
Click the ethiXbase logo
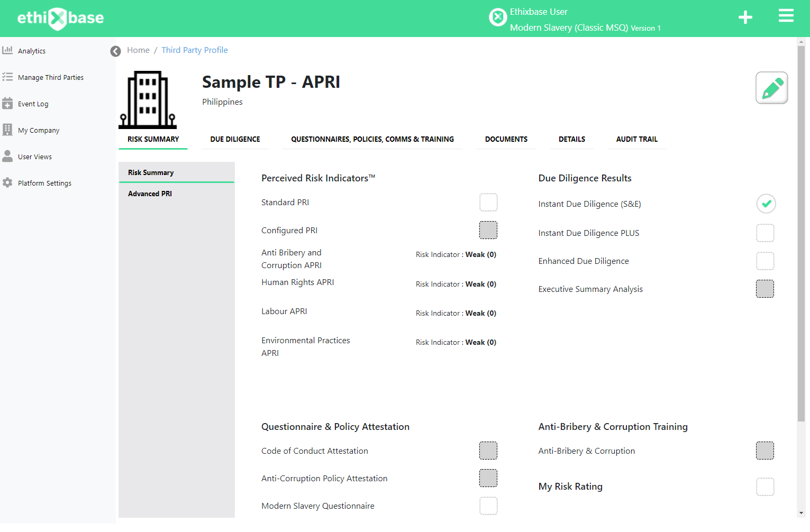click(x=60, y=19)
